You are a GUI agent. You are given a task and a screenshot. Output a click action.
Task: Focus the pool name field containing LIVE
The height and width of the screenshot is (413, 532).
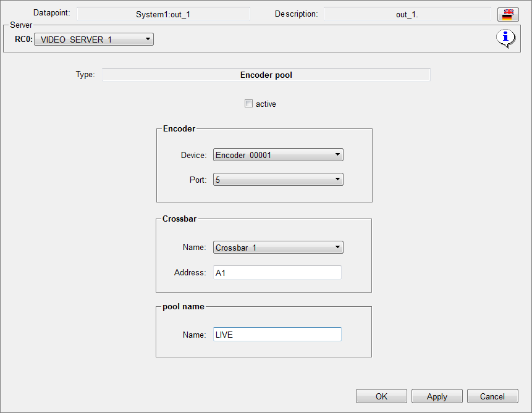(x=277, y=335)
